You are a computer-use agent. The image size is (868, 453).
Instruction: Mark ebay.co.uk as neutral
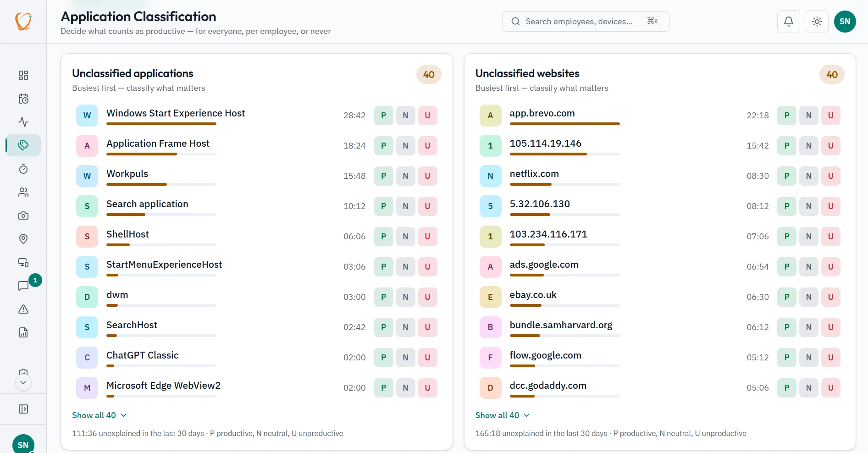tap(809, 297)
